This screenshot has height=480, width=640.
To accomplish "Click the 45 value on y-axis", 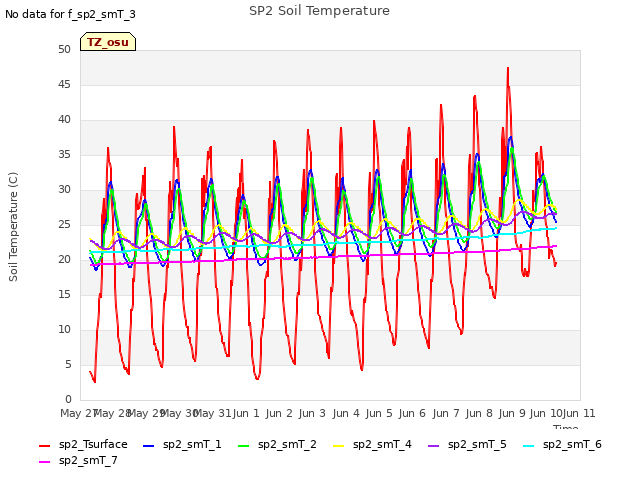I will click(x=64, y=84).
